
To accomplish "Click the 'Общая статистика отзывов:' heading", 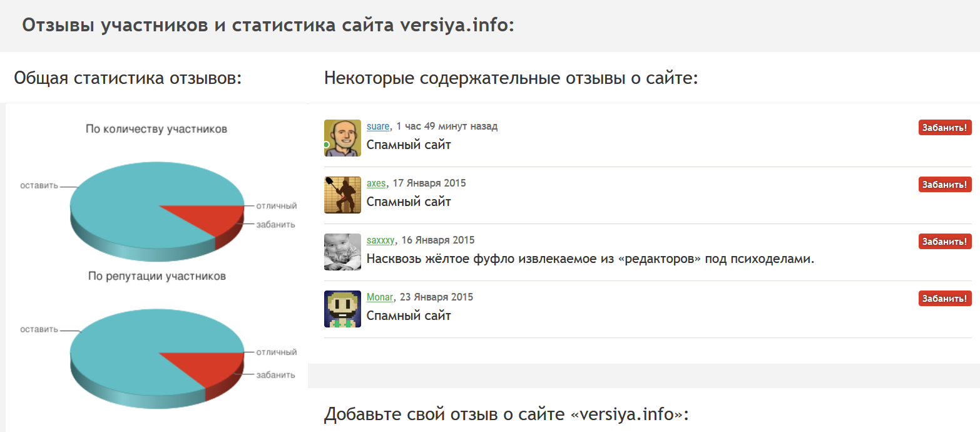I will [x=128, y=78].
